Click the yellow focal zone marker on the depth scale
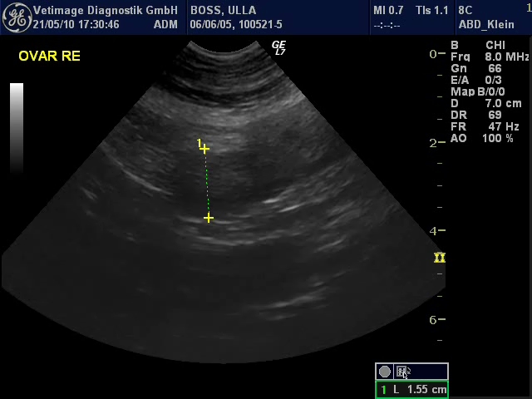Viewport: 532px width, 399px height. coord(440,258)
